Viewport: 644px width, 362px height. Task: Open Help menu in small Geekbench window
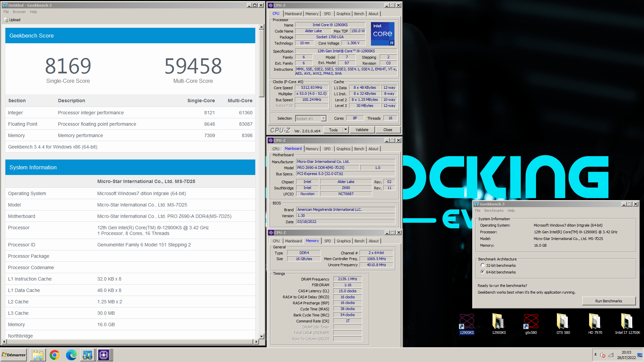point(511,210)
